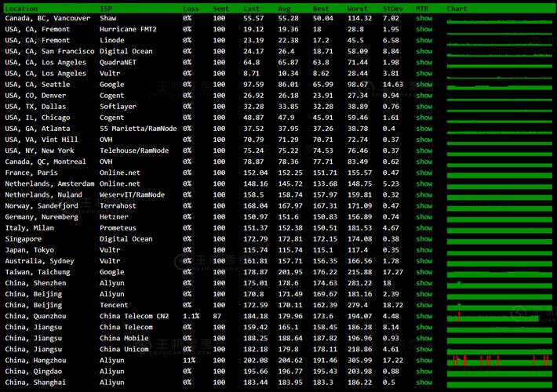Open show link for Vint Hill OVH

click(x=424, y=140)
